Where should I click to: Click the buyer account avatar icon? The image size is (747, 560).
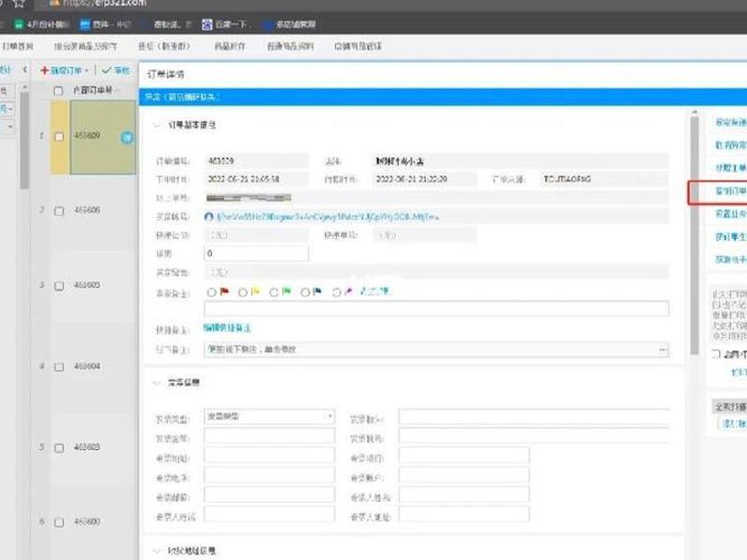tap(208, 217)
